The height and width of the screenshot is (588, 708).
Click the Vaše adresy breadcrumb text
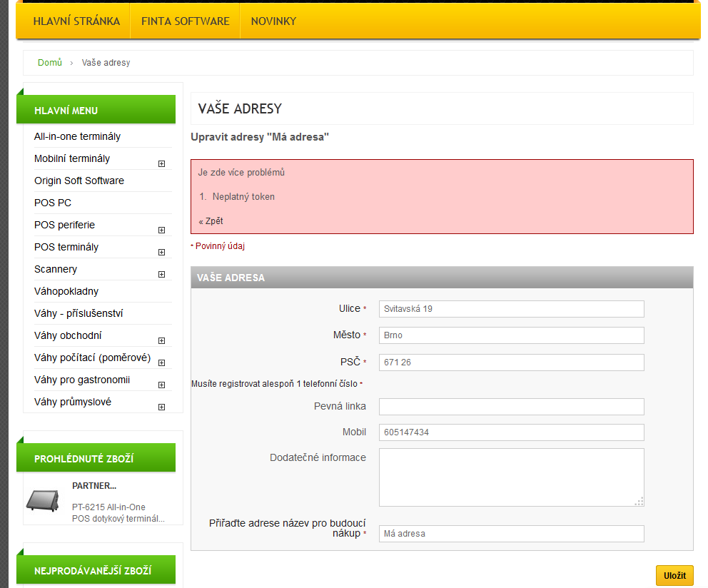pos(106,63)
